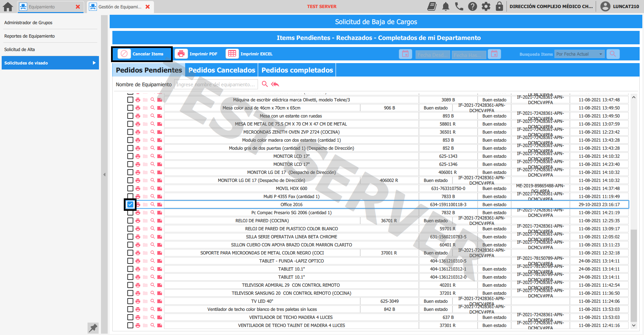Tick the MOVIL HDX 600 checkbox

130,188
